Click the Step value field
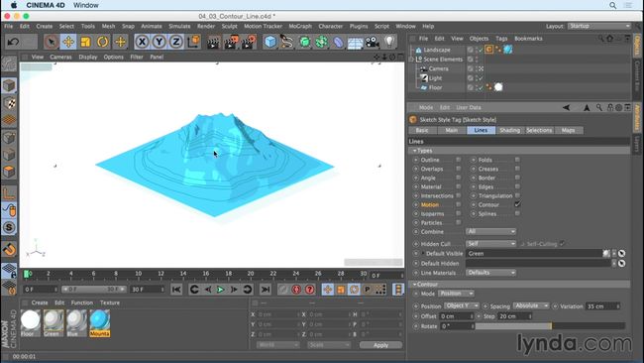The image size is (644, 363). 514,316
